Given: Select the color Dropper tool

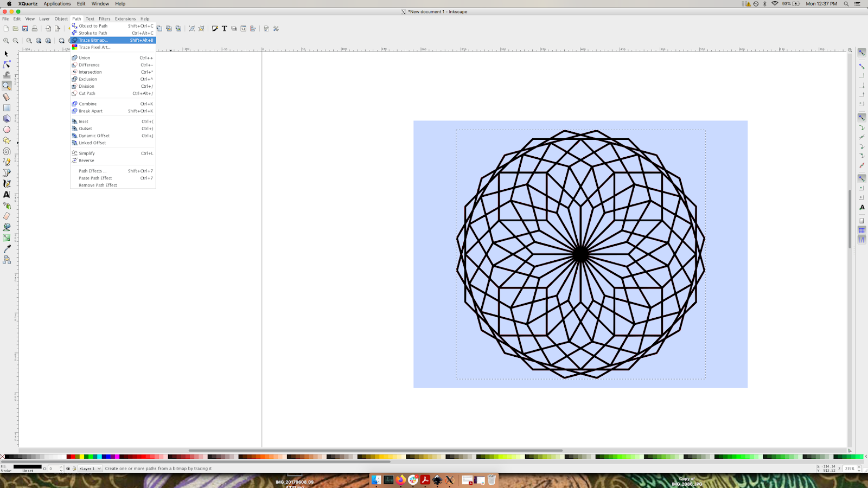Looking at the screenshot, I should pos(7,249).
